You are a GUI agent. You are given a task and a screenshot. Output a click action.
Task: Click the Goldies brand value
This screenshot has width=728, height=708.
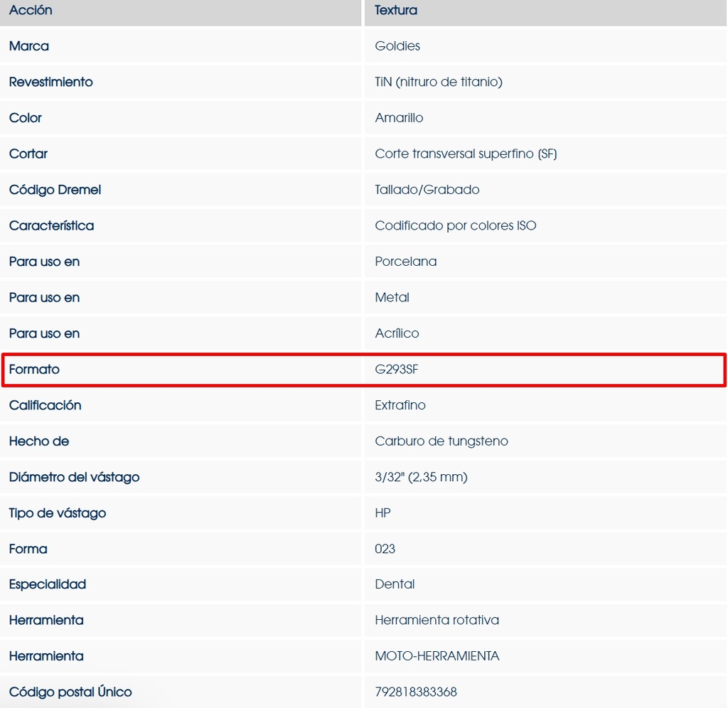pyautogui.click(x=397, y=46)
